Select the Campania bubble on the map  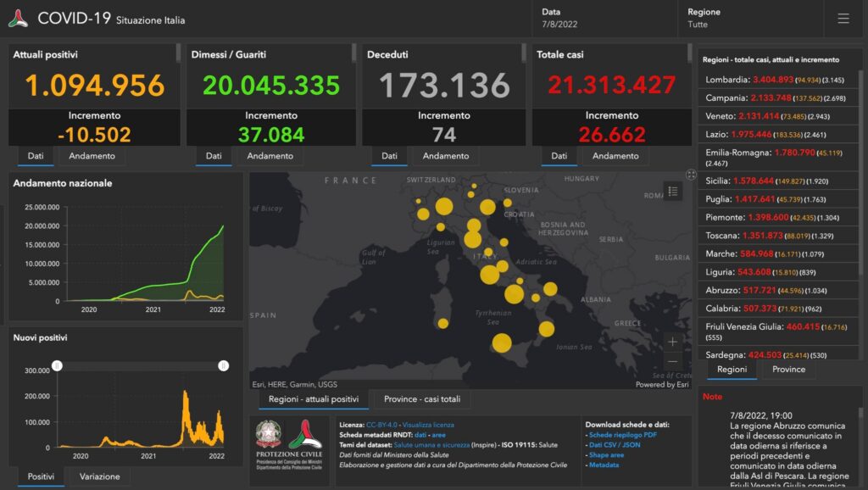pyautogui.click(x=514, y=294)
